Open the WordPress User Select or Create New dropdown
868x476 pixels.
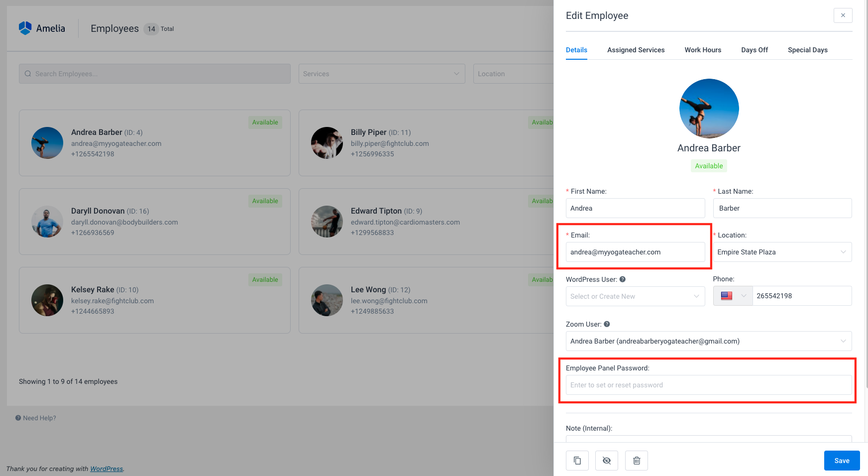(635, 296)
